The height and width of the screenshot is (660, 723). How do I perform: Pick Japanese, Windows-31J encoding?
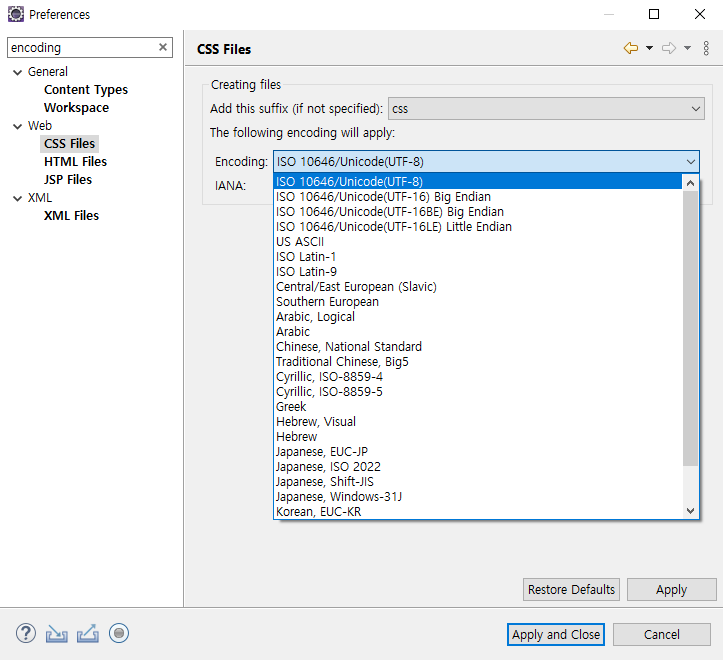tap(478, 496)
